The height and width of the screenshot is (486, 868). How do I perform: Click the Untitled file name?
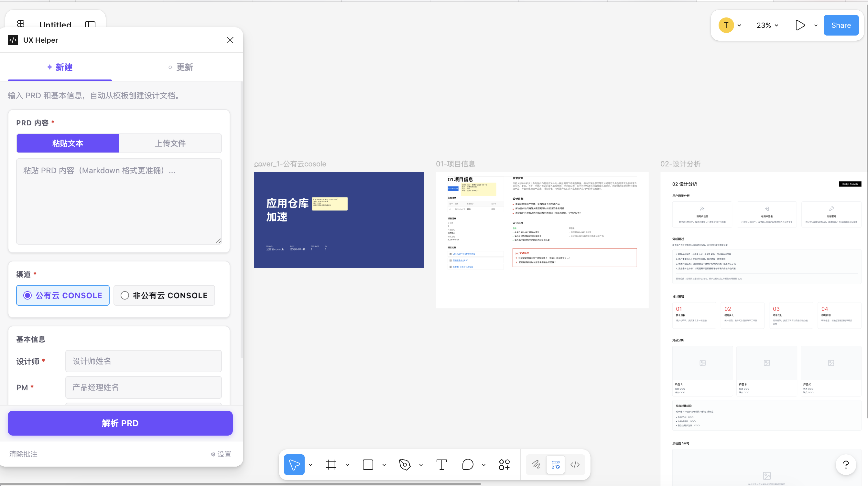[x=55, y=25]
